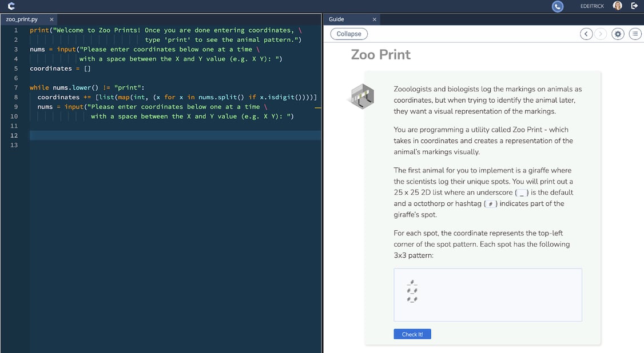Sign out using the logout icon
The width and height of the screenshot is (644, 353).
(x=635, y=6)
